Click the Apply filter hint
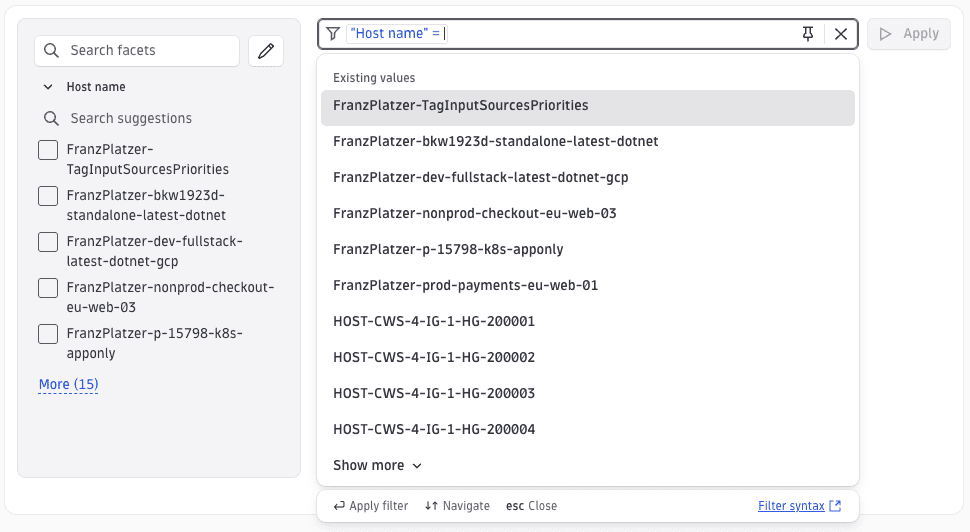Screen dimensions: 970x532 pyautogui.click(x=371, y=506)
